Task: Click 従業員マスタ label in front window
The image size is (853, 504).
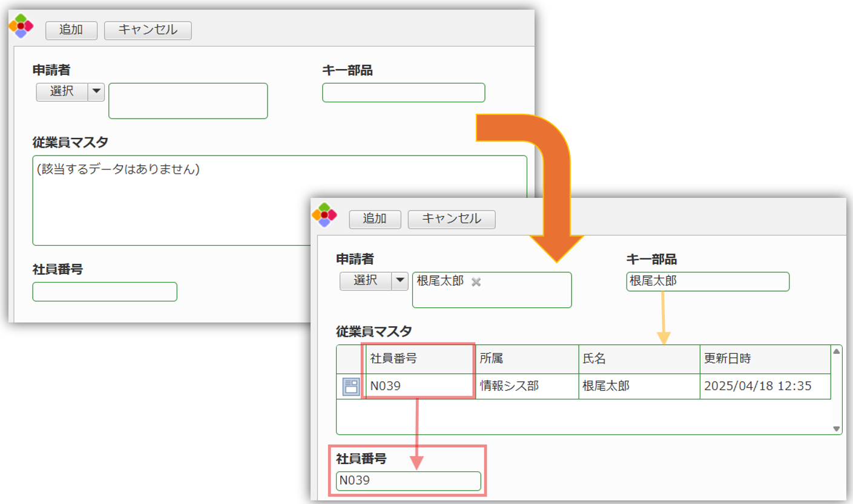Action: (x=374, y=331)
